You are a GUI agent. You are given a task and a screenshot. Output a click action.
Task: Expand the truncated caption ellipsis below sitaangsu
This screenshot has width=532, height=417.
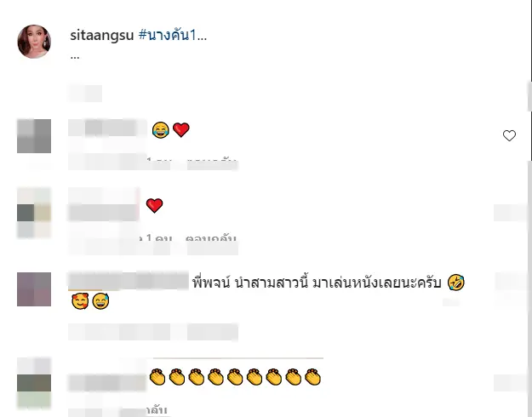[75, 57]
